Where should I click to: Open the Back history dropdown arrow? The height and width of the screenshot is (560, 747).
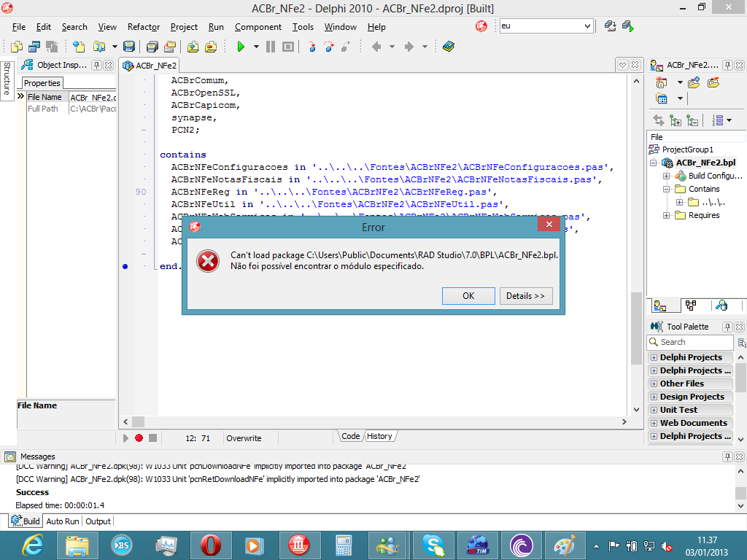coord(392,47)
